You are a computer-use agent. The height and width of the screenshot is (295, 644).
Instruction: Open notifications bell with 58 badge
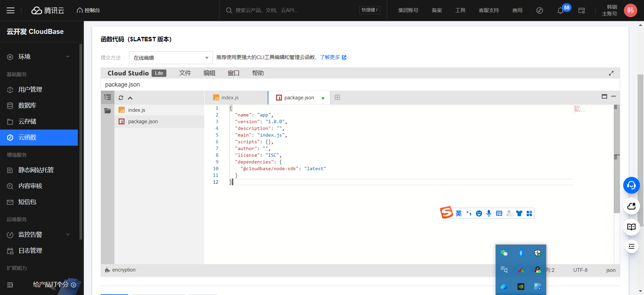[x=560, y=10]
